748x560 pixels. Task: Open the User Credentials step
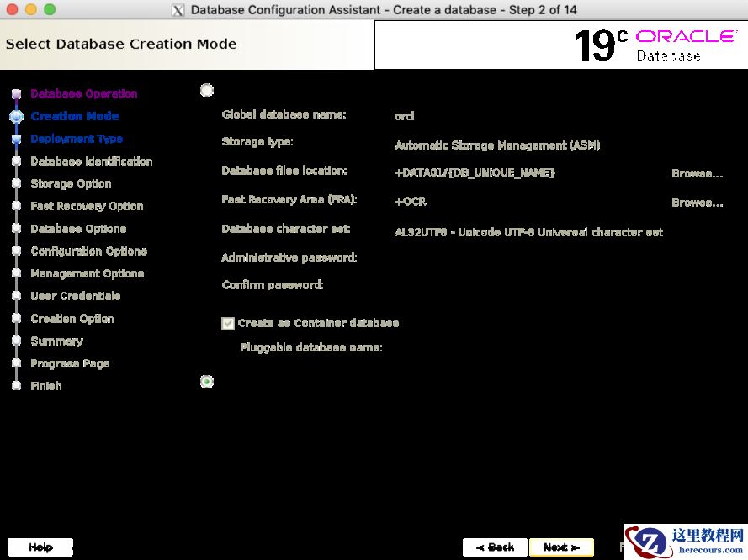76,296
